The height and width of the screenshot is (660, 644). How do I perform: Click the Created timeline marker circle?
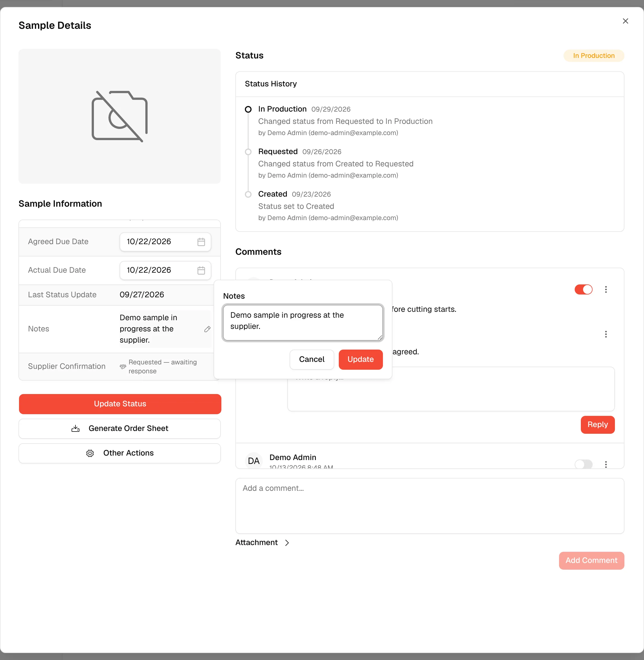point(248,194)
